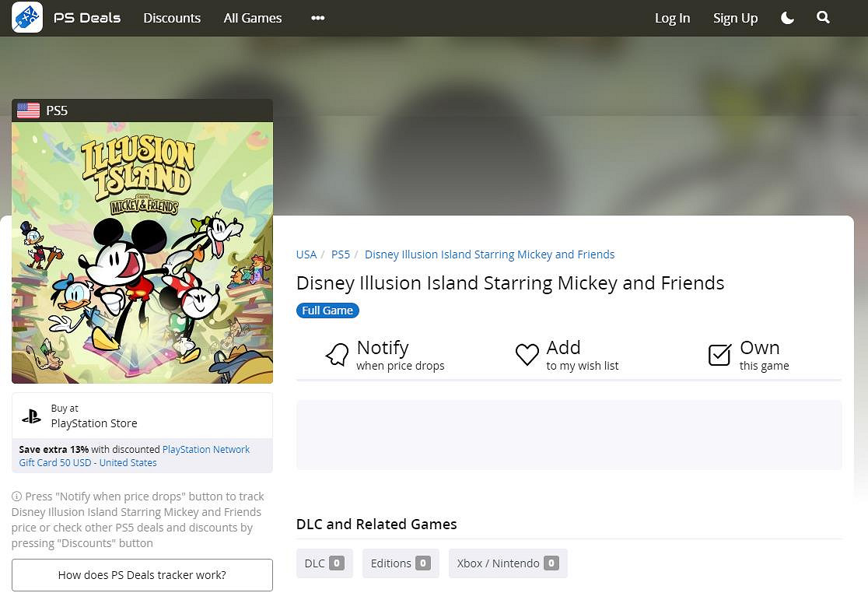Open the Illusion Island cover image
This screenshot has width=868, height=600.
(x=142, y=253)
